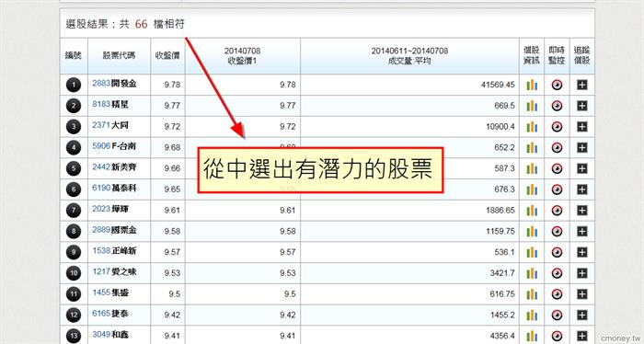The image size is (644, 344).
Task: Open the stock code 2023 link
Action: pos(101,209)
